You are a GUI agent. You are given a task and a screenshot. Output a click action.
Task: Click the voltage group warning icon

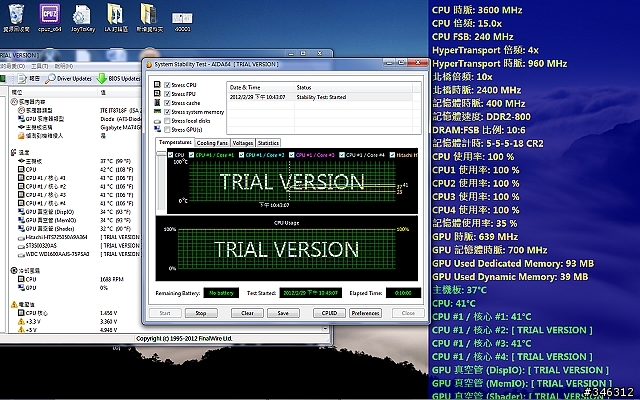pyautogui.click(x=14, y=304)
